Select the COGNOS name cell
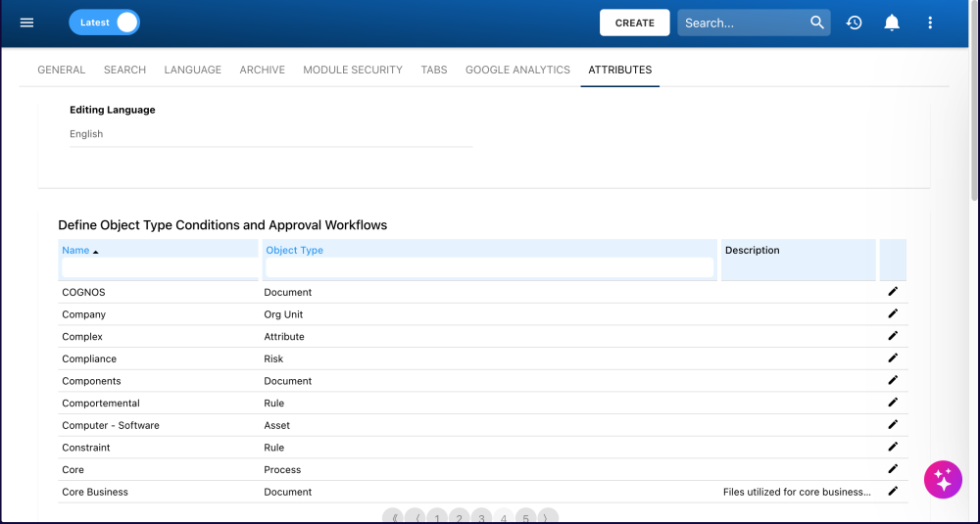 point(83,292)
